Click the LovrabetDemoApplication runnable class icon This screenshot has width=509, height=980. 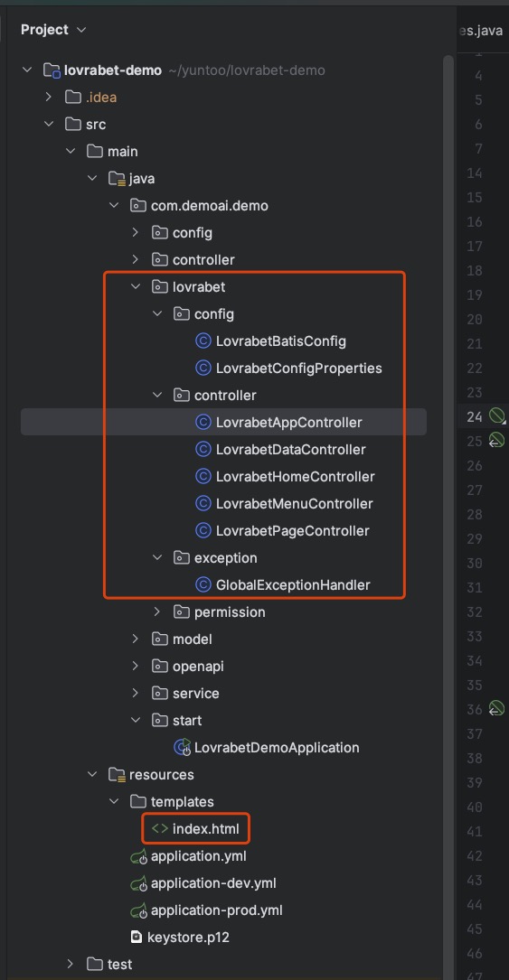[182, 747]
